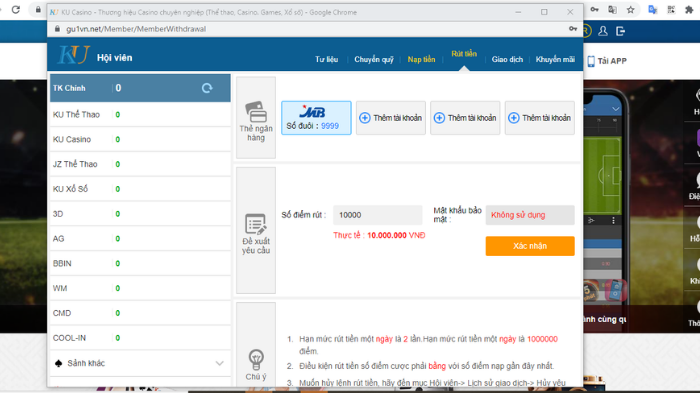This screenshot has height=393, width=700.
Task: Click the Google Translate icon in background Chrome
Action: coord(653,10)
